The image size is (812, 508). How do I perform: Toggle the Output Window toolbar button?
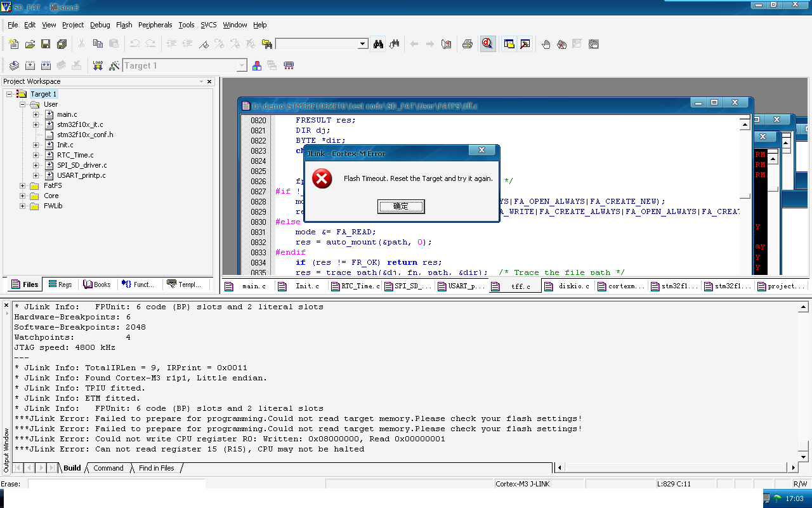[525, 44]
